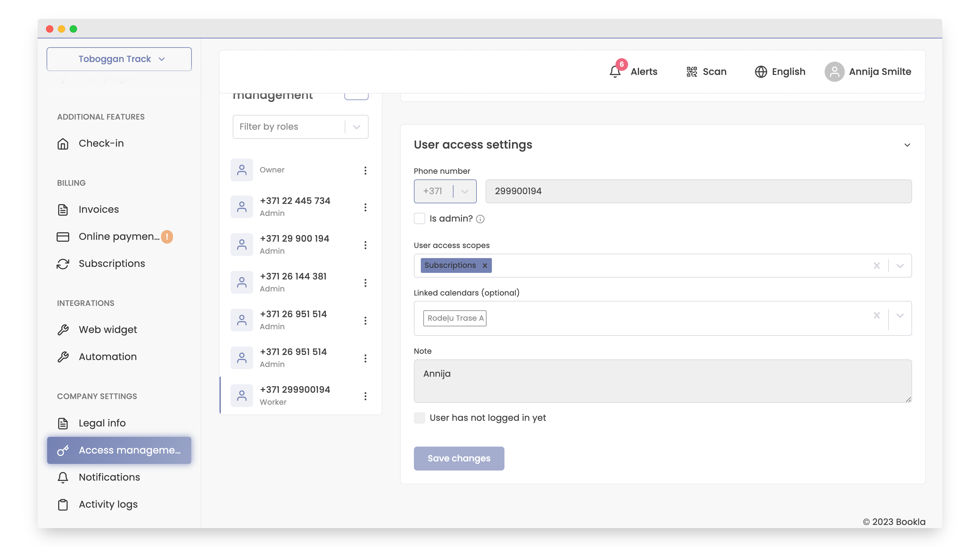Screen dimensions: 980x547
Task: Click the Save changes button
Action: tap(459, 458)
